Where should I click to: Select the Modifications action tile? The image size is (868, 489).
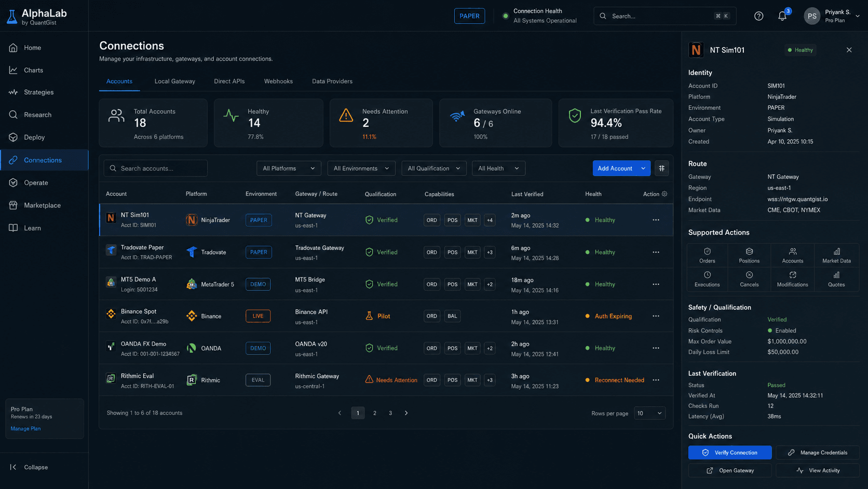click(792, 279)
